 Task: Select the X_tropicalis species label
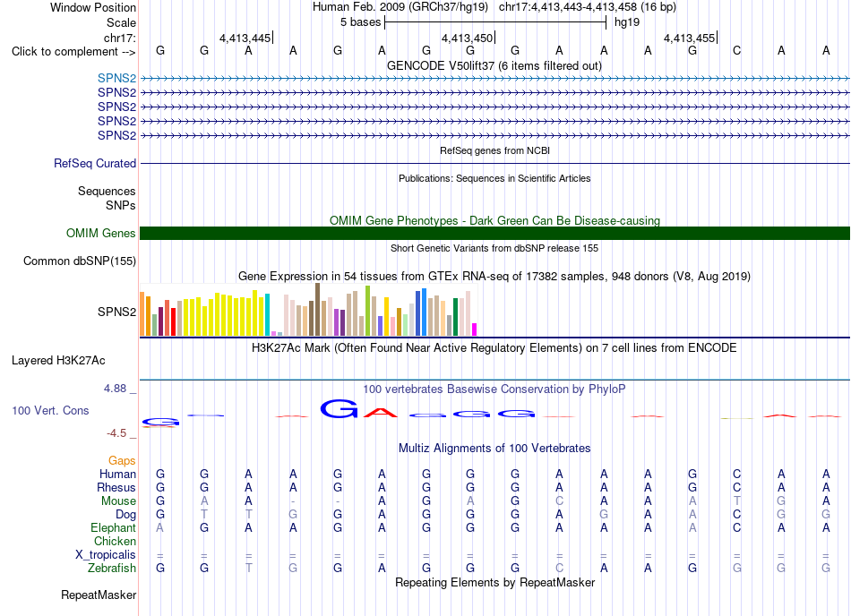(106, 555)
